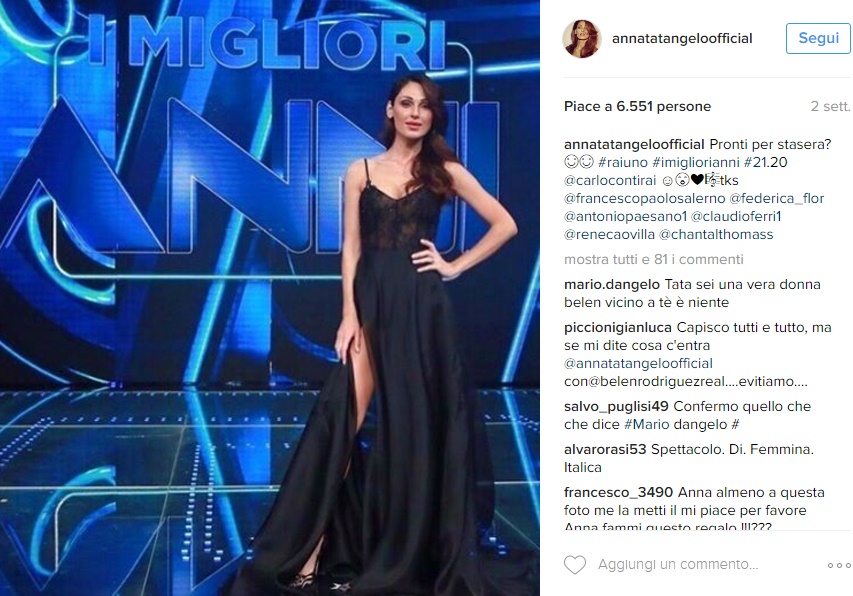Open commenter francesco_3490 profile
Image resolution: width=853 pixels, height=596 pixels.
[x=618, y=492]
